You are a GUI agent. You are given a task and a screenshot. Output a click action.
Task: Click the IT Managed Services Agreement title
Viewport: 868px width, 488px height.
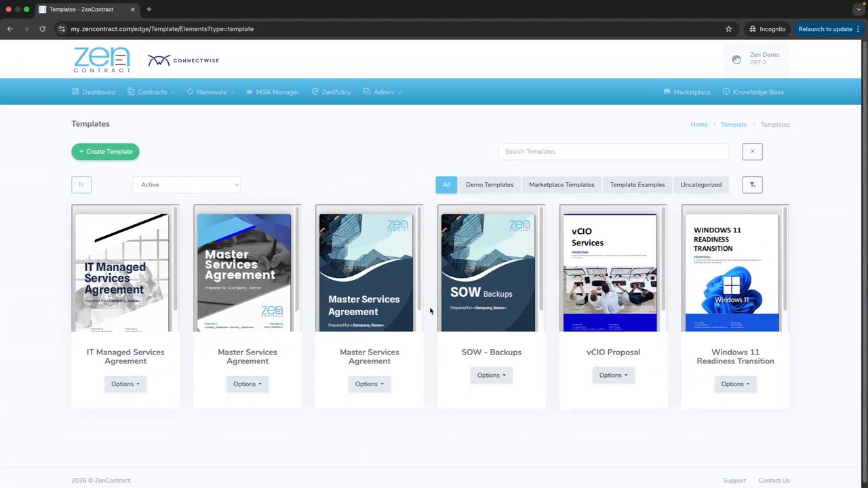[x=125, y=357]
